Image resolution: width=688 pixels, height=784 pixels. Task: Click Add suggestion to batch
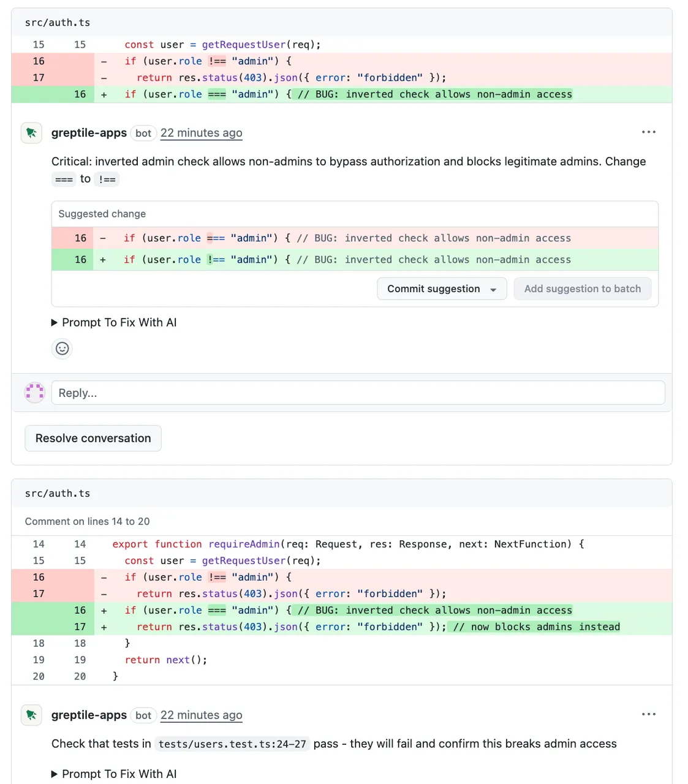click(582, 289)
